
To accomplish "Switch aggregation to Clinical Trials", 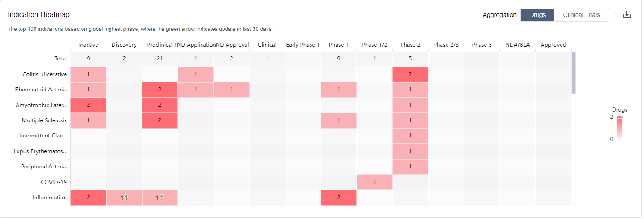I will pos(581,15).
